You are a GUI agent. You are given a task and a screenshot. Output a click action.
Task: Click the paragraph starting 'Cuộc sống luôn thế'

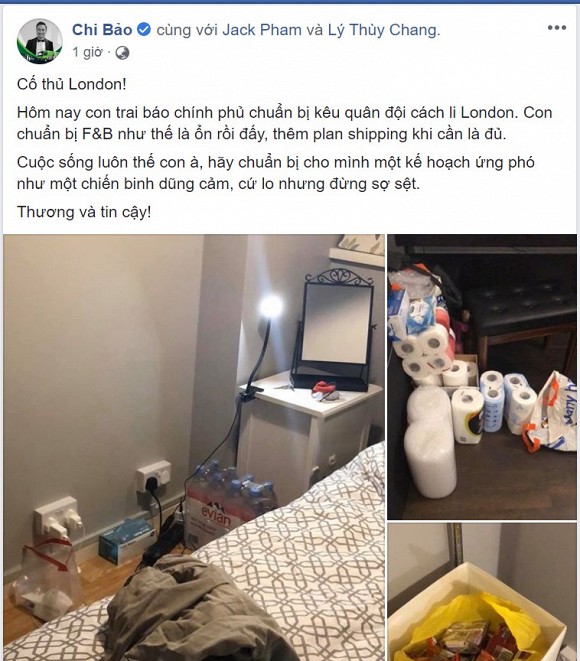(276, 173)
